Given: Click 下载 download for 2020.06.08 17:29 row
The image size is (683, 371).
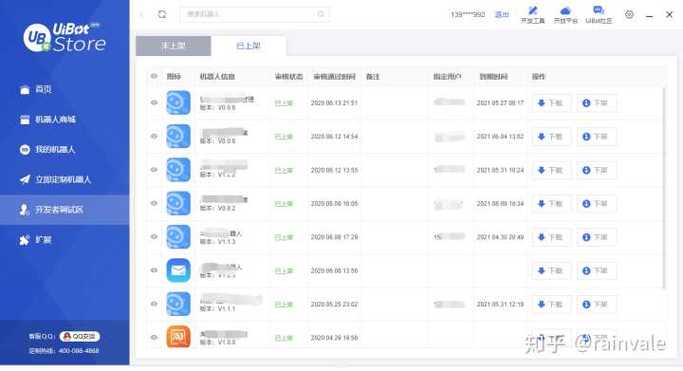Looking at the screenshot, I should [551, 237].
